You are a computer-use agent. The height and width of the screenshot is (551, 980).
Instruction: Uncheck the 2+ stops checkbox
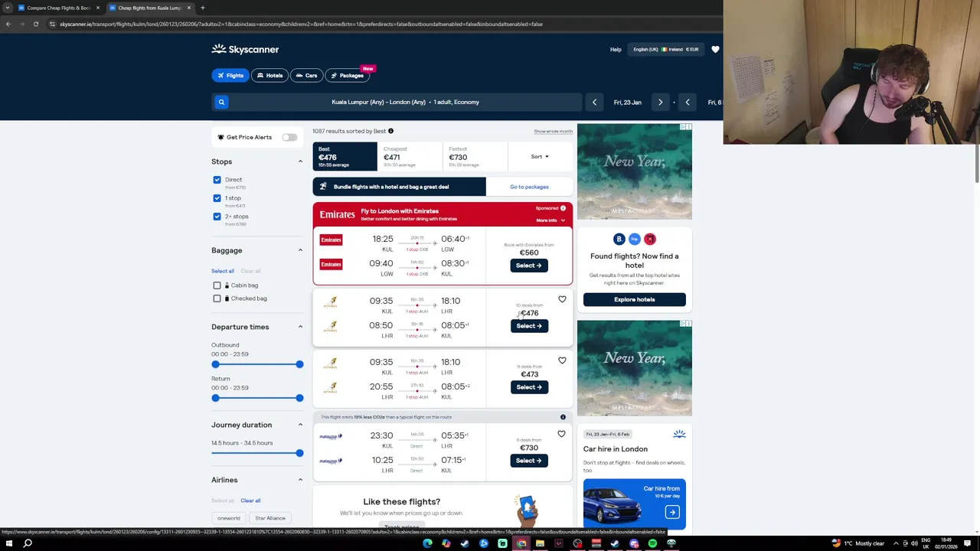217,217
